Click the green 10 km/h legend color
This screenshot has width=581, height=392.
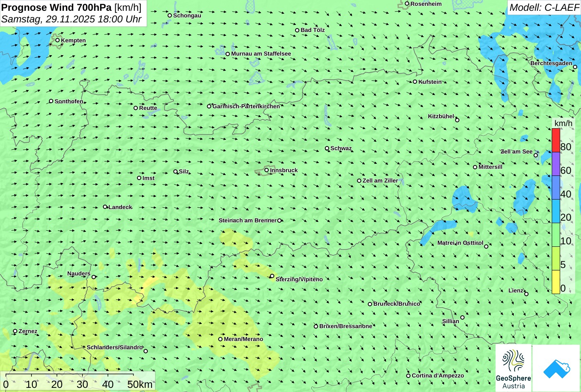pos(556,235)
